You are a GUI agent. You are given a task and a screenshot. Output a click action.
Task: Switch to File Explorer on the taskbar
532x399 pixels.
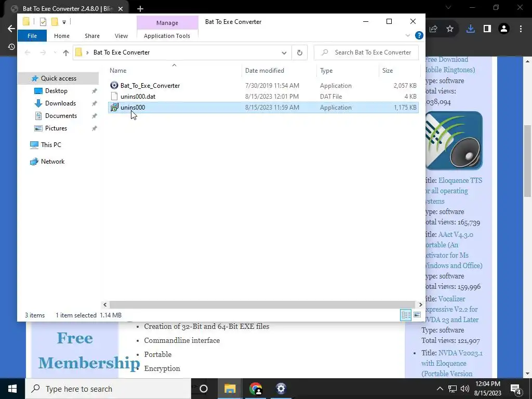[x=230, y=389]
